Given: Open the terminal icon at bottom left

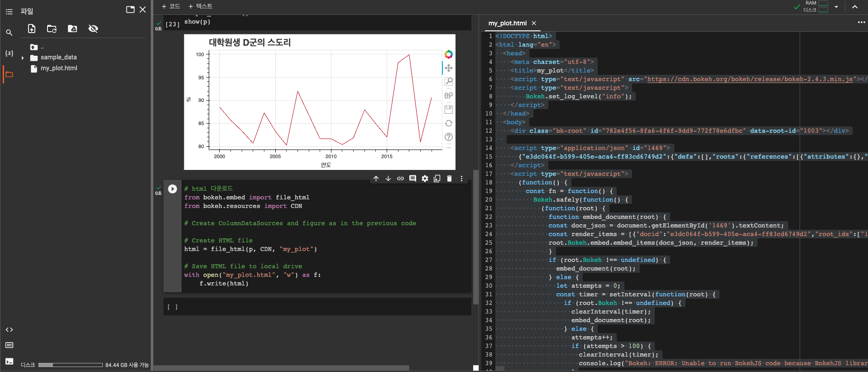Looking at the screenshot, I should coord(9,361).
